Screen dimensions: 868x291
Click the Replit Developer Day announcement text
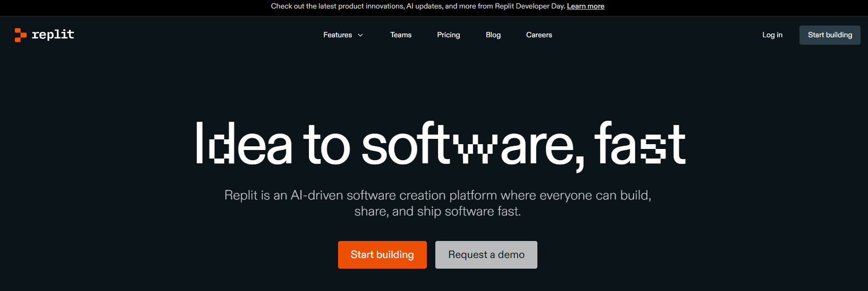417,6
